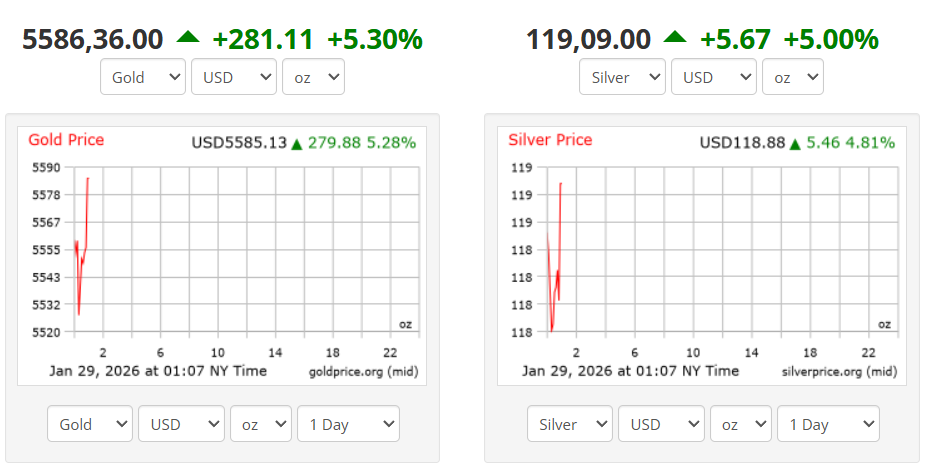This screenshot has width=927, height=468.
Task: Click the large green arrow beside 119,09.00
Action: (675, 37)
